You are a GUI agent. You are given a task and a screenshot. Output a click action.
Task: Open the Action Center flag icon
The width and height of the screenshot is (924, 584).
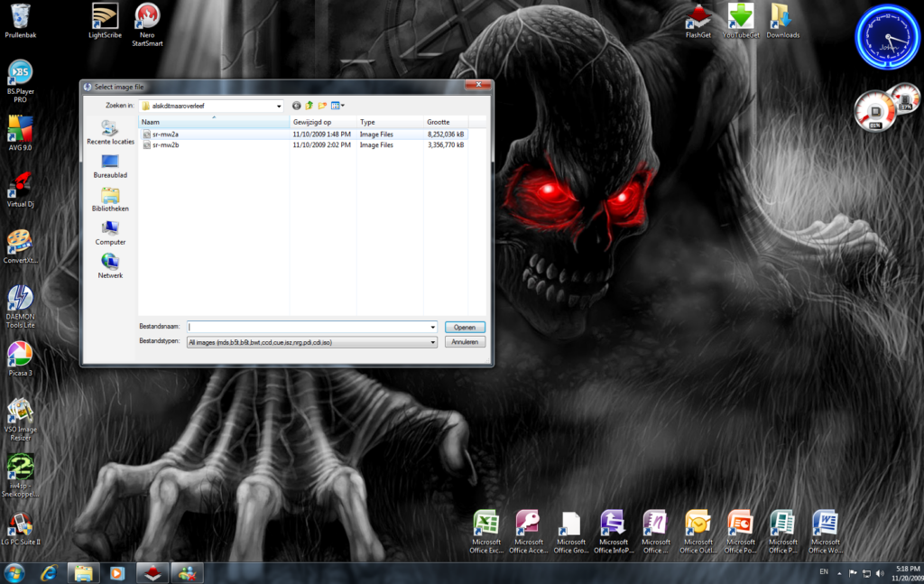(853, 573)
